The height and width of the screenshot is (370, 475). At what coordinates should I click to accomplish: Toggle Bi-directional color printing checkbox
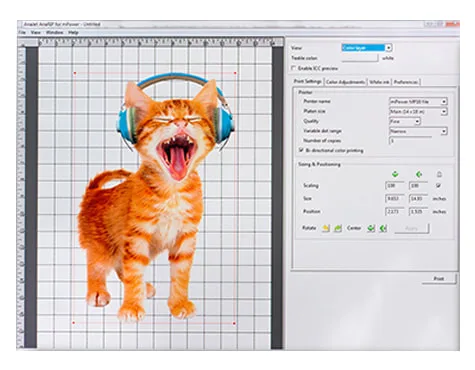point(301,150)
